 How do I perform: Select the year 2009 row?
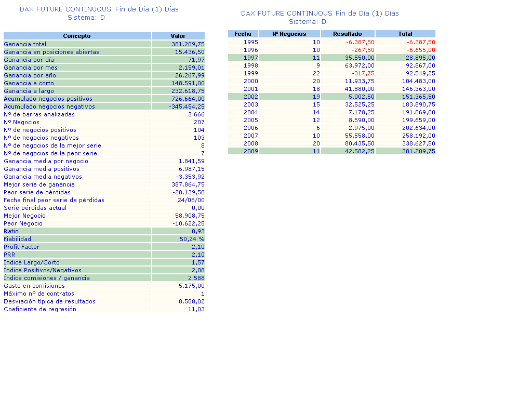[331, 151]
